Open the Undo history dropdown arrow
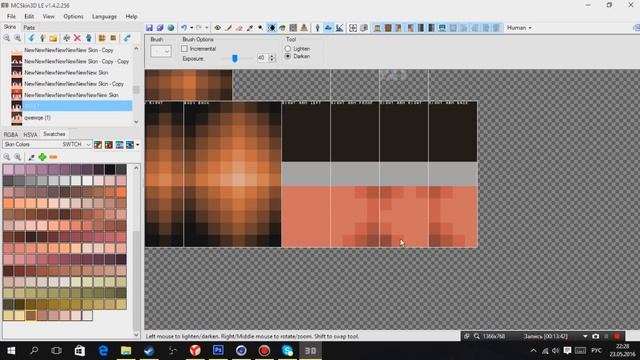This screenshot has width=640, height=360. point(191,28)
